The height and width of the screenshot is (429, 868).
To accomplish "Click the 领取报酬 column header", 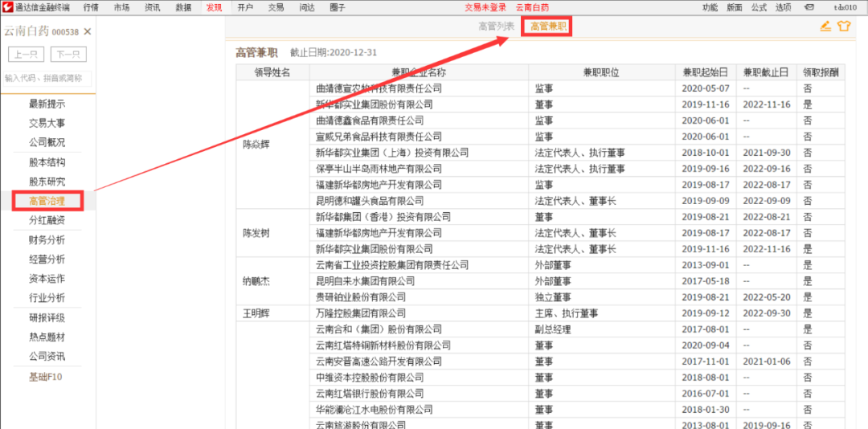I will [821, 72].
